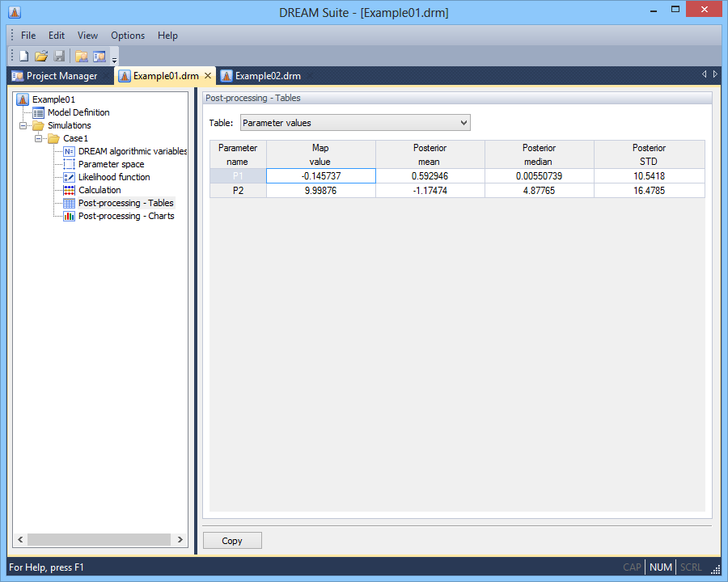This screenshot has height=582, width=728.
Task: Click the DREAM Suite app icon in title bar
Action: coord(15,12)
